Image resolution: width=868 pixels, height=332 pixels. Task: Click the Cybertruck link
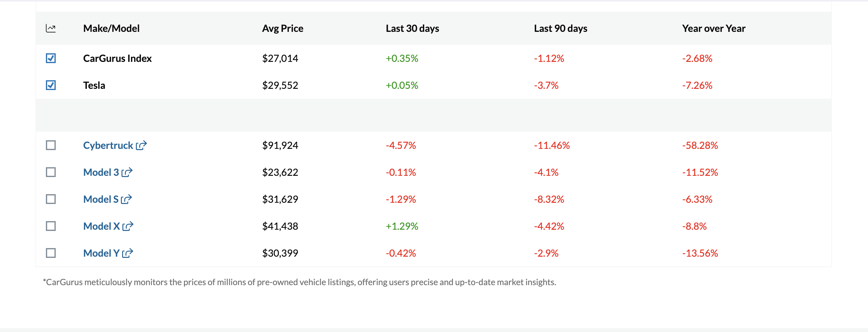(108, 145)
